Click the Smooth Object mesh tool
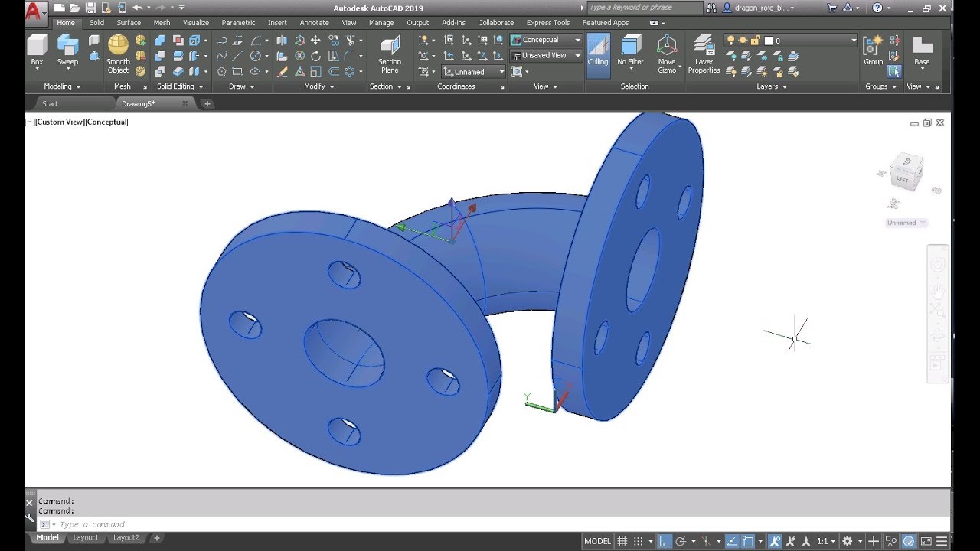 click(118, 54)
